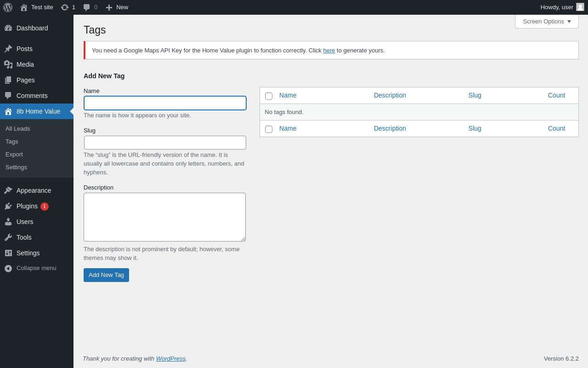Screen dimensions: 588x368
Task: Click the Test site home icon
Action: pos(24,7)
